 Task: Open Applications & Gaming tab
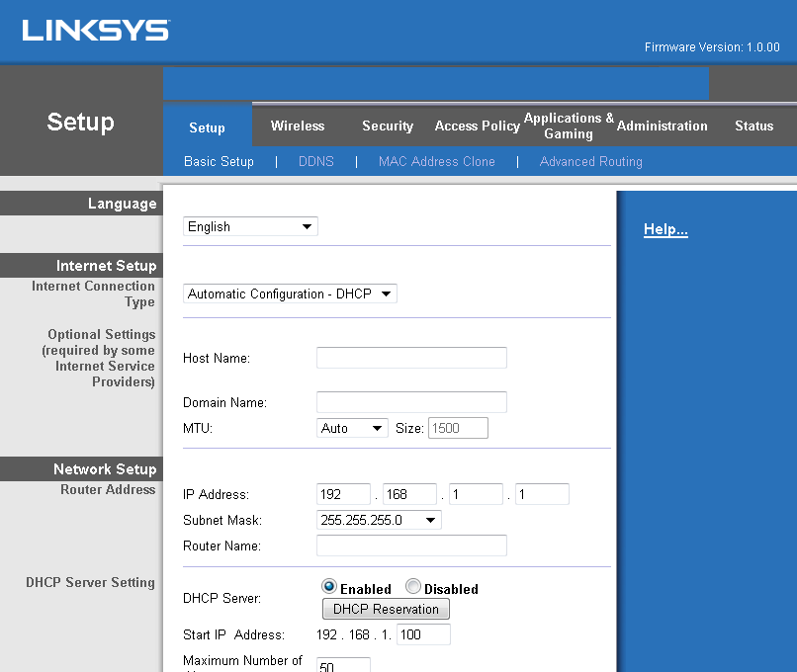tap(569, 126)
